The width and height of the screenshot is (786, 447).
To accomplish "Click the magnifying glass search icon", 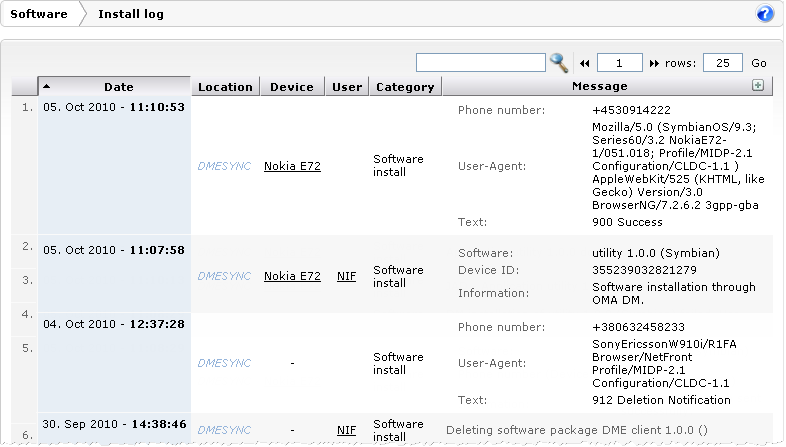I will pos(559,62).
